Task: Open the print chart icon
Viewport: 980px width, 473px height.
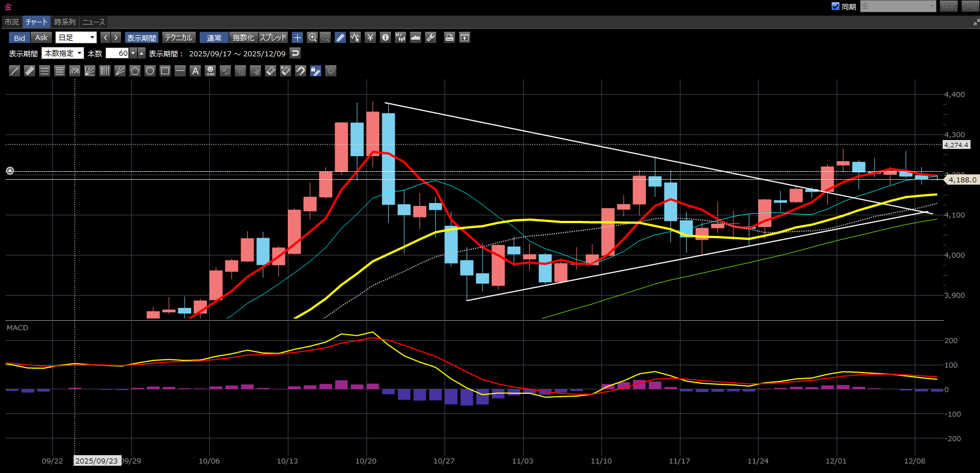Action: pyautogui.click(x=449, y=37)
